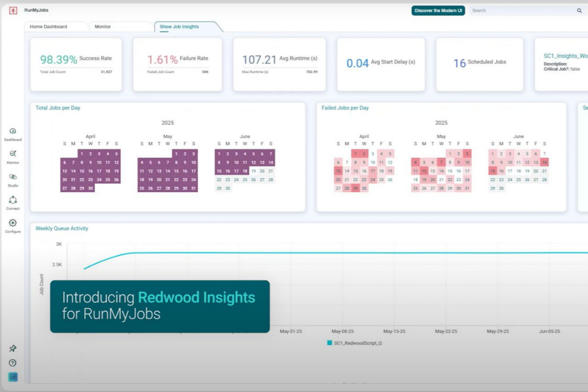Image resolution: width=588 pixels, height=392 pixels.
Task: Select April 29 in Failed Jobs calendar
Action: 356,188
